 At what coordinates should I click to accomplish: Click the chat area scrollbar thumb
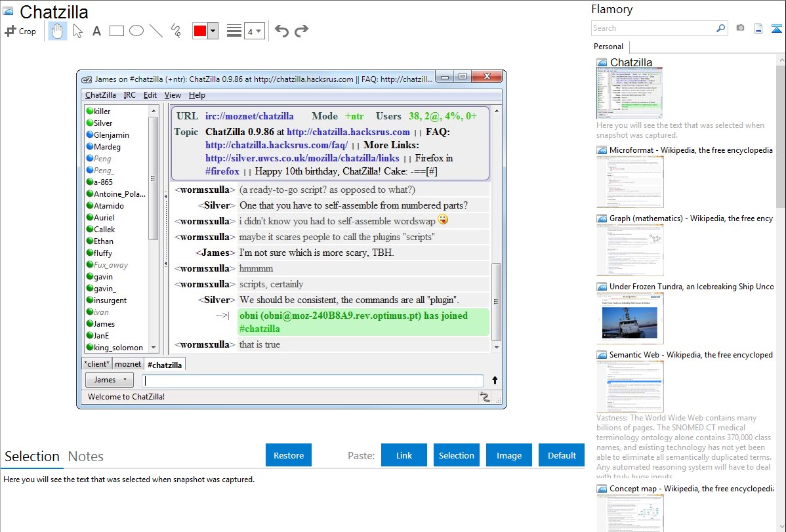pyautogui.click(x=496, y=302)
